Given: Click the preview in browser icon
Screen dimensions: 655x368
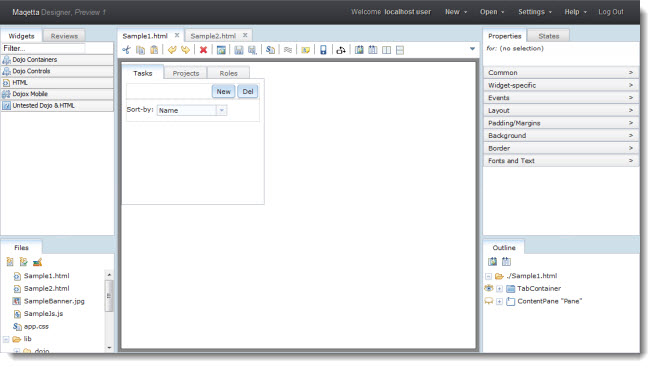Looking at the screenshot, I should [x=221, y=50].
